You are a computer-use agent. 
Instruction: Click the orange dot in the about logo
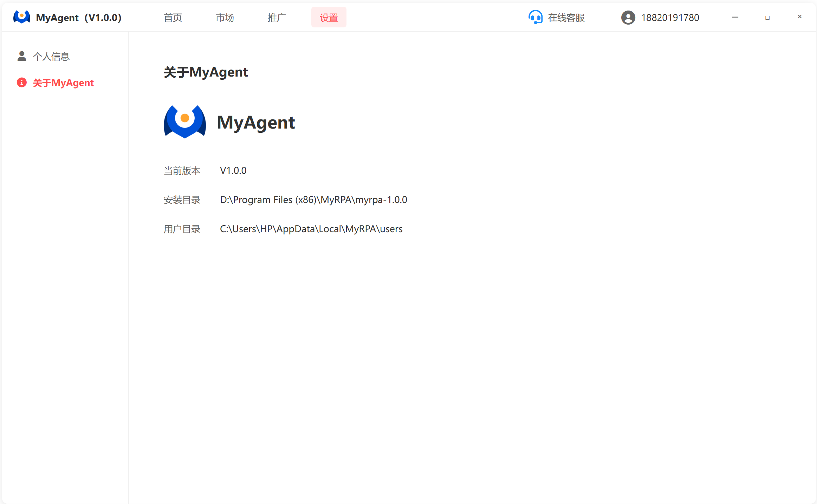184,118
